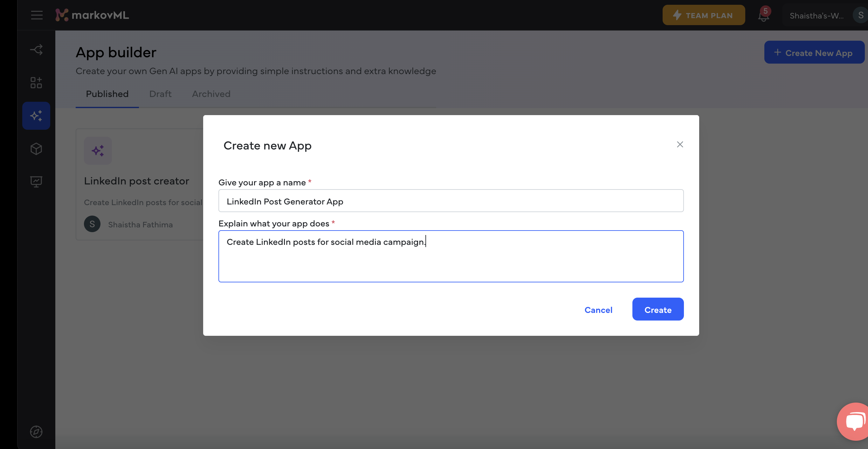Open the notifications bell icon
The height and width of the screenshot is (449, 868).
coord(764,15)
